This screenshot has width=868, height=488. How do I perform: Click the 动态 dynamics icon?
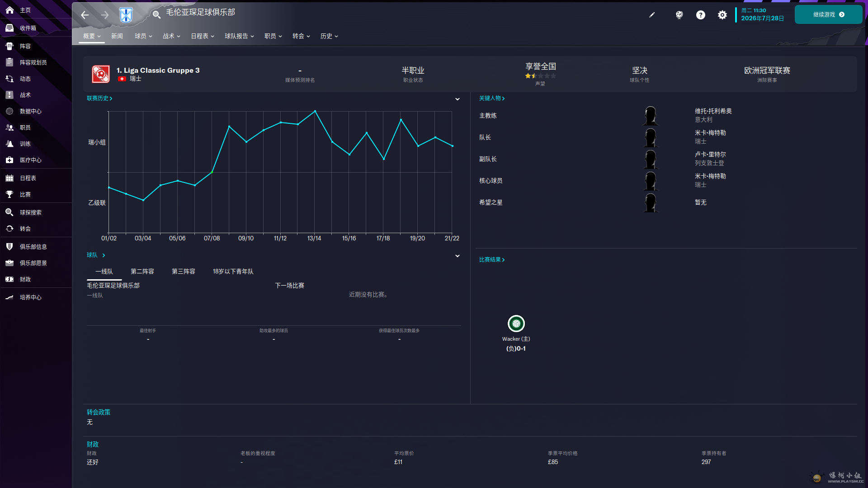click(x=9, y=79)
